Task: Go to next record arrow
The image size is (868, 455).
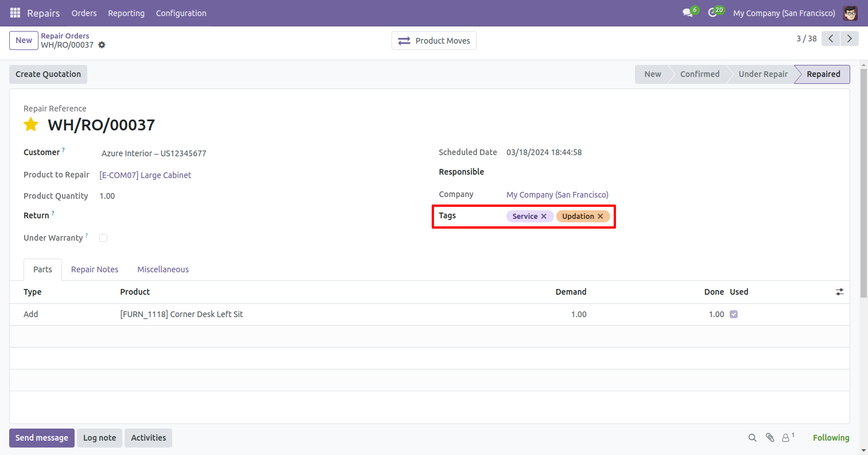Action: 848,38
